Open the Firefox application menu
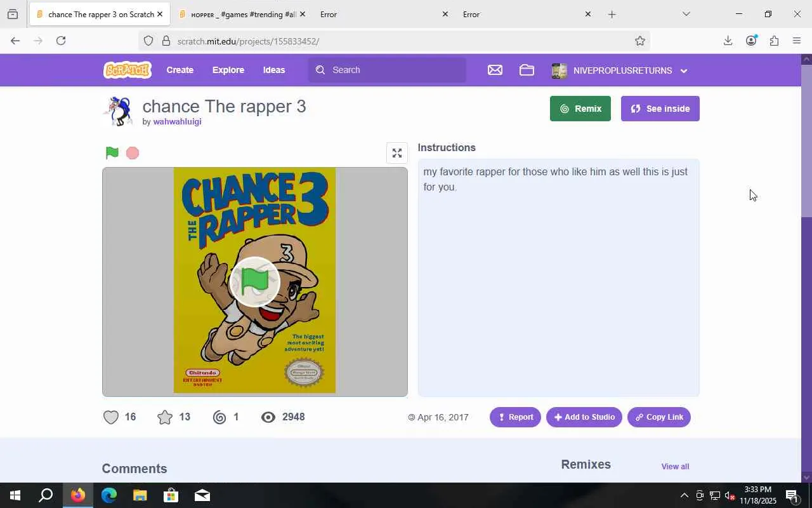 click(x=797, y=41)
